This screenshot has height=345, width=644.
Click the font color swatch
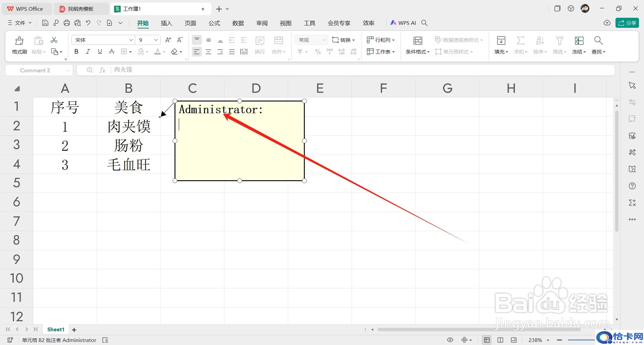click(157, 52)
